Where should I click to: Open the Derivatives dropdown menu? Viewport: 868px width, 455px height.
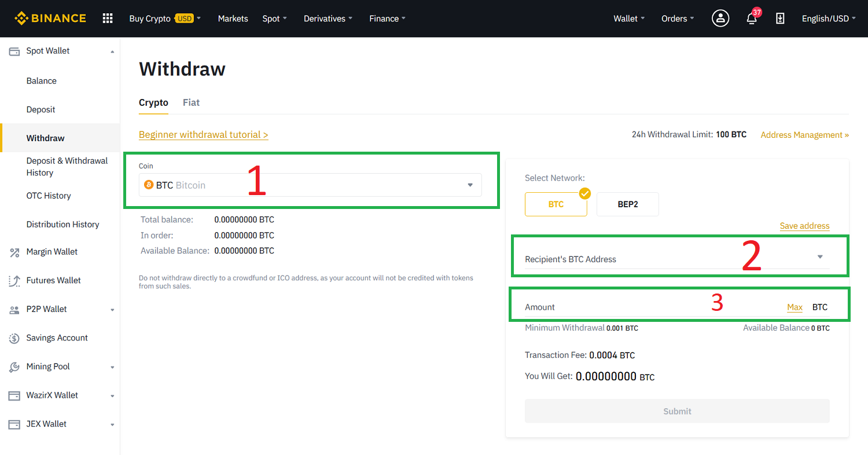point(328,19)
